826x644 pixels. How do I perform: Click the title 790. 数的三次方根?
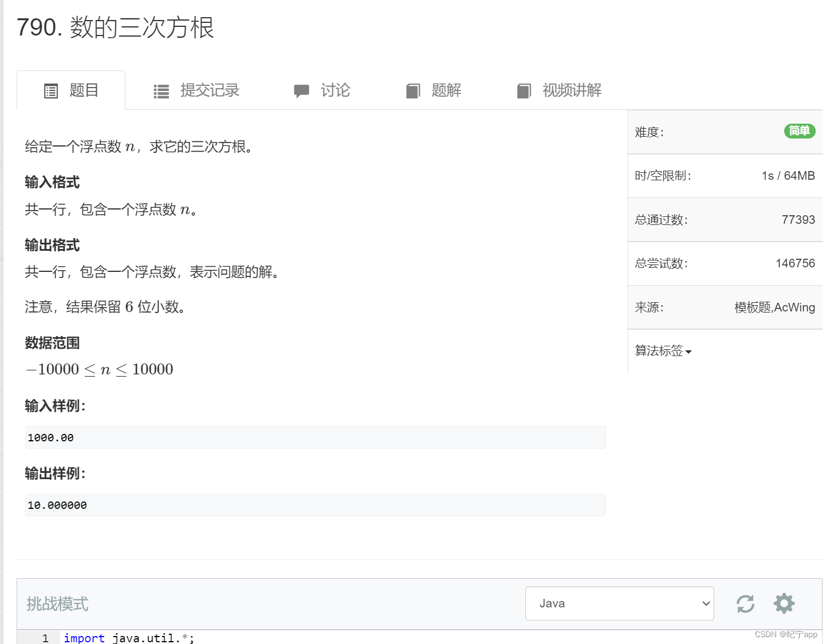click(116, 27)
